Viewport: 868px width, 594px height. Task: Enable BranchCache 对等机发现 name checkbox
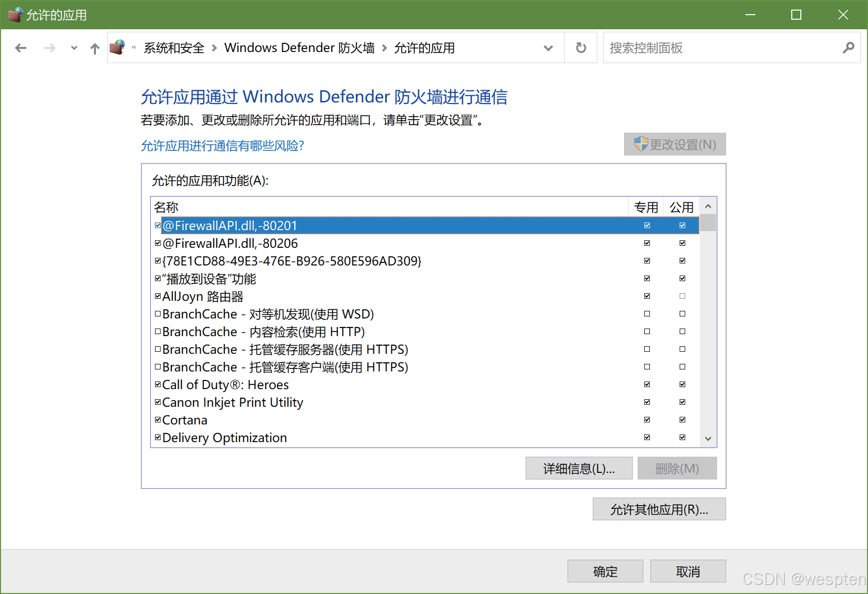click(158, 314)
